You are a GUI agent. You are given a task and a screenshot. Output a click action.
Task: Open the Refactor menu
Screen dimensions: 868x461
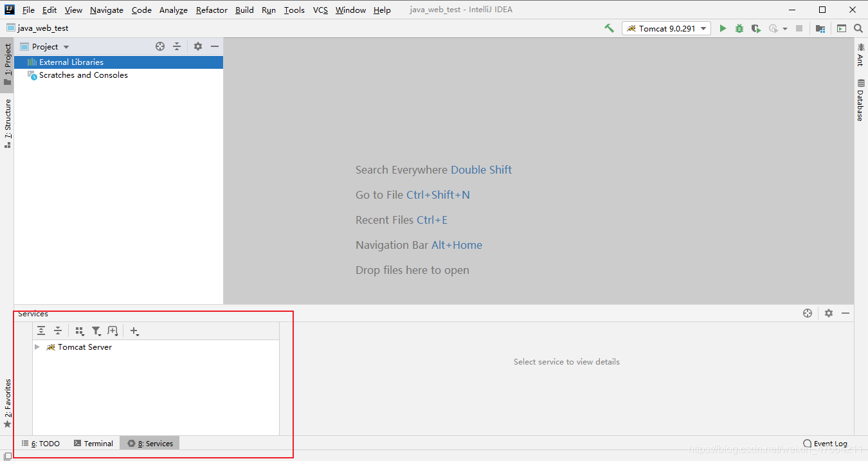212,10
